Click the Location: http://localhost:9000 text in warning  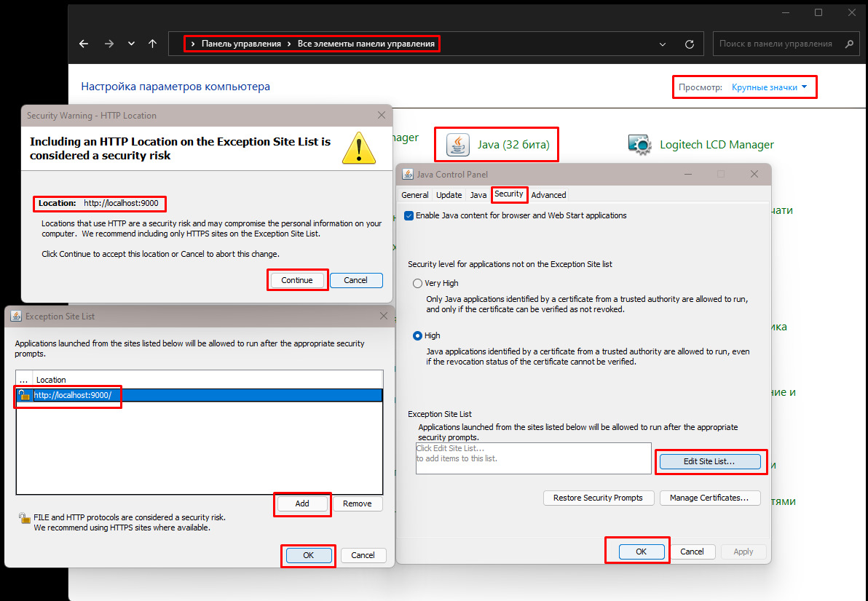[x=98, y=204]
